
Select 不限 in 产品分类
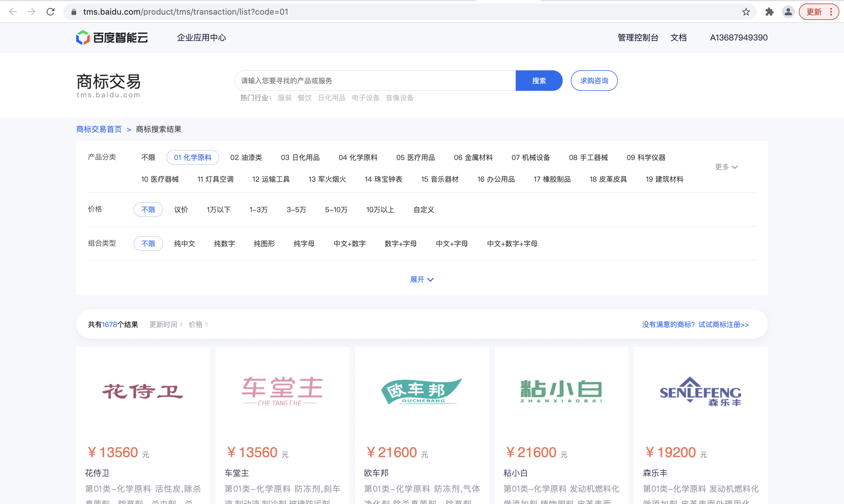click(148, 157)
